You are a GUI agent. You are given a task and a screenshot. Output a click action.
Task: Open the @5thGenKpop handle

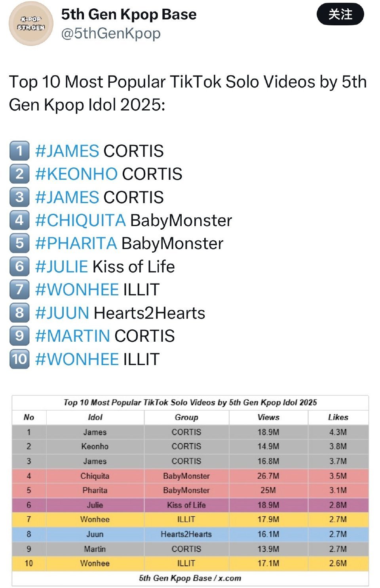click(111, 33)
